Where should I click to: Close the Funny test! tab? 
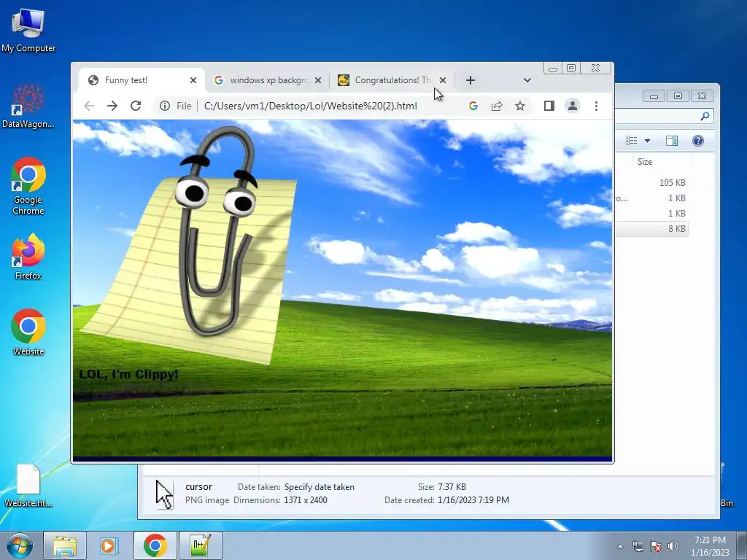[x=193, y=80]
